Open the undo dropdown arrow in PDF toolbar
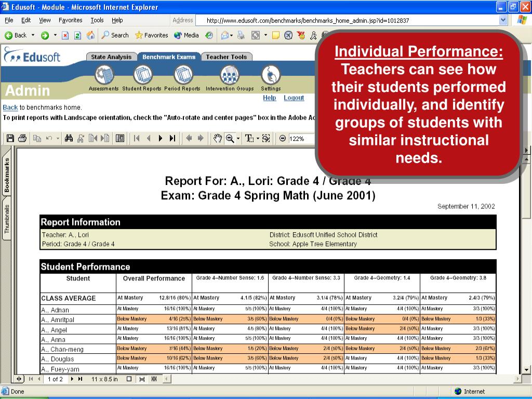 [58, 138]
